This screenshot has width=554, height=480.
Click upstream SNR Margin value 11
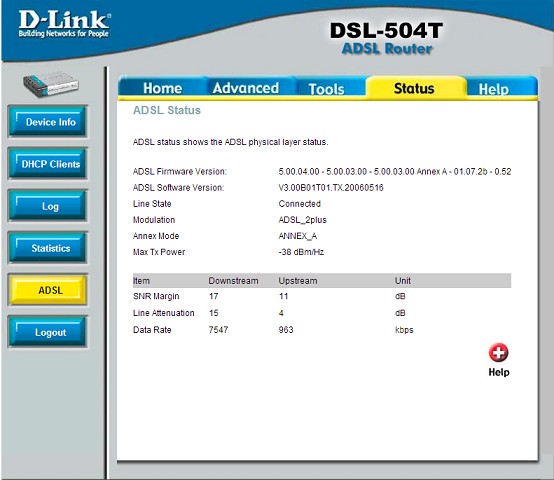(x=283, y=296)
